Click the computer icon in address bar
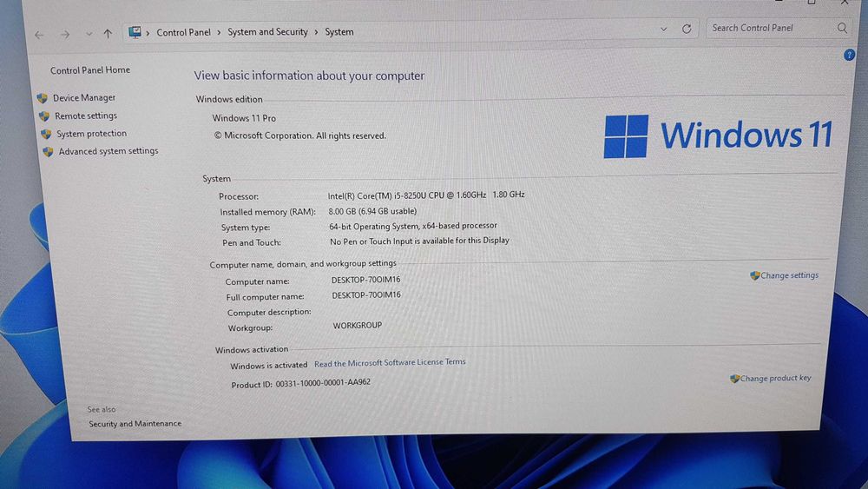Screen dimensions: 868x489 [x=135, y=32]
